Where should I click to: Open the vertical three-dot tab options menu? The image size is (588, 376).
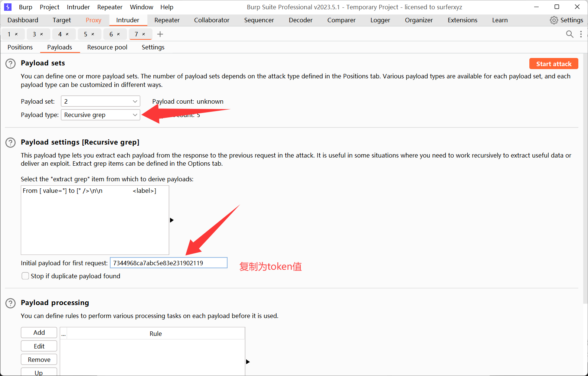[581, 34]
